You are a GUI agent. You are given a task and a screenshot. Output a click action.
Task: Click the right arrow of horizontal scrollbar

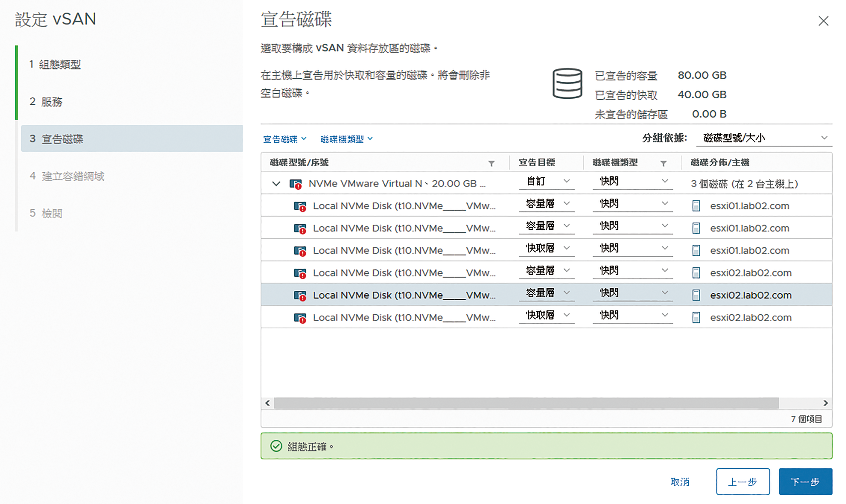point(825,403)
